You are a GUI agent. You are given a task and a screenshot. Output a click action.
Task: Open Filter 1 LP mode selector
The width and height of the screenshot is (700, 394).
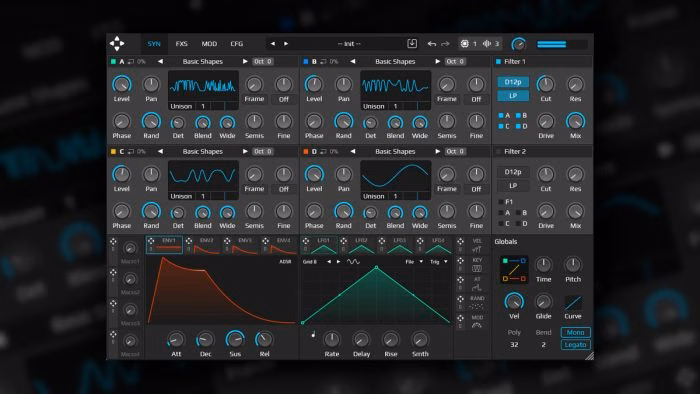(x=513, y=95)
